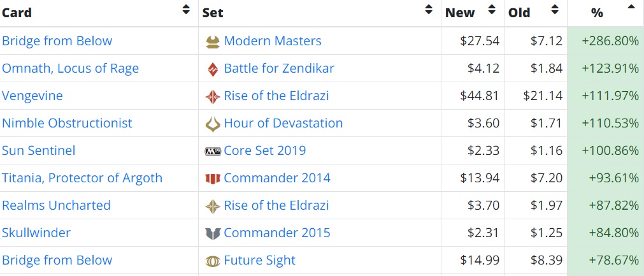Viewport: 644px width, 276px height.
Task: Sort by Old price column arrows
Action: pos(555,10)
